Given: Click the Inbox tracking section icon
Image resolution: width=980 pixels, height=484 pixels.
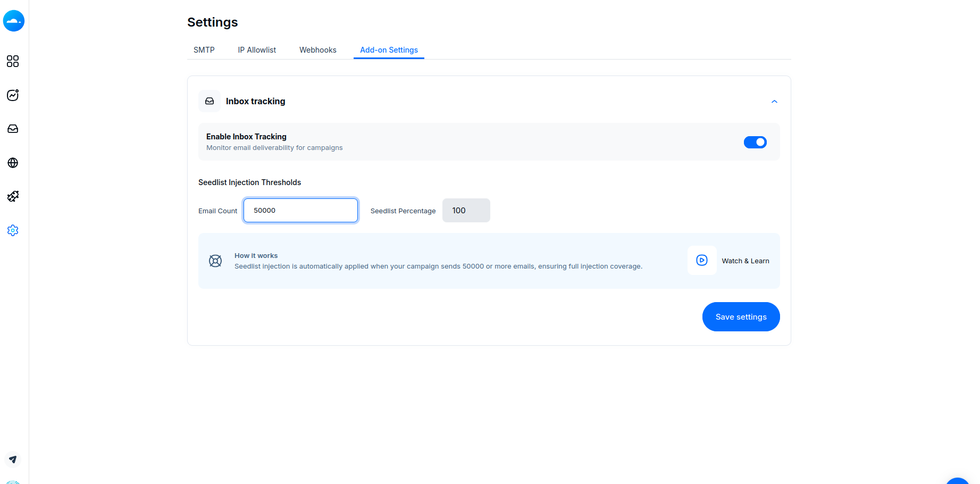Looking at the screenshot, I should pyautogui.click(x=210, y=101).
